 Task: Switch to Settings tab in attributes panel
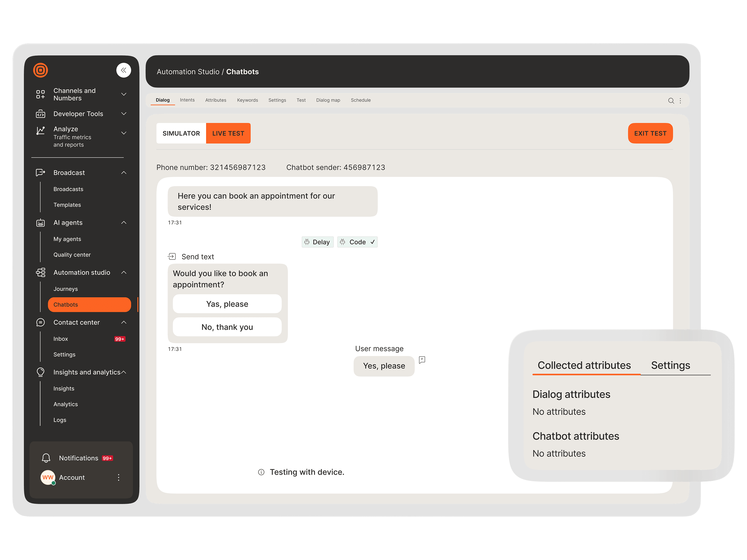[670, 365]
